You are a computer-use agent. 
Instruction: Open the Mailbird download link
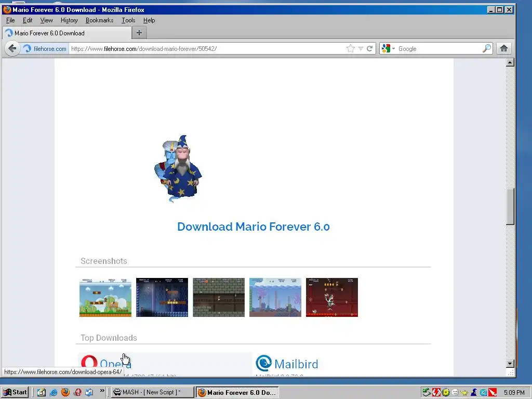(x=296, y=364)
